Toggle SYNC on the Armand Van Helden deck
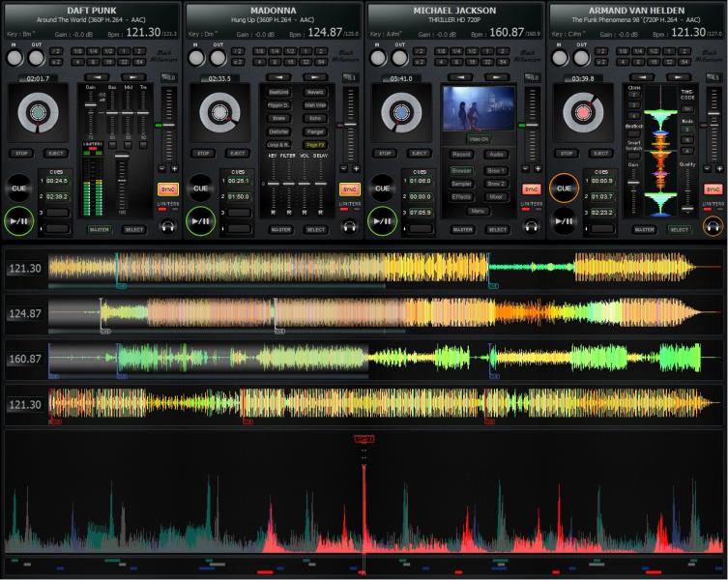728x580 pixels. click(x=713, y=189)
